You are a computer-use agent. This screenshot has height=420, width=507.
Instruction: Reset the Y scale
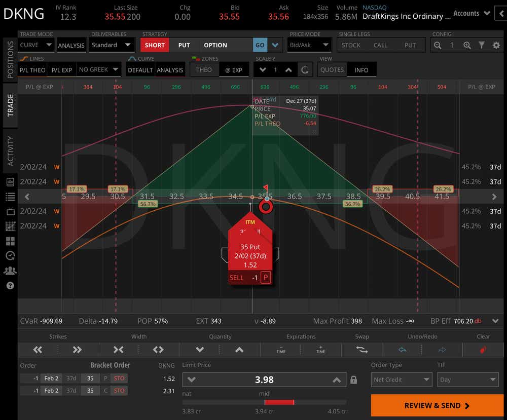pyautogui.click(x=305, y=70)
